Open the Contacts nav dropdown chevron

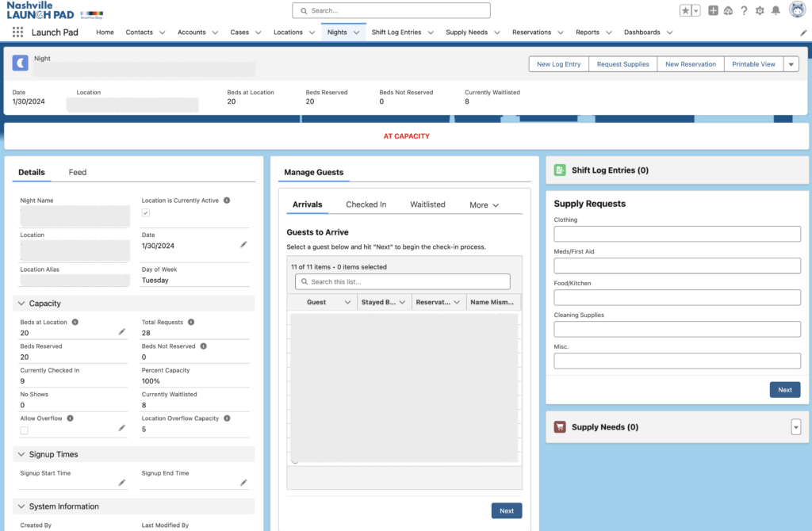point(162,32)
